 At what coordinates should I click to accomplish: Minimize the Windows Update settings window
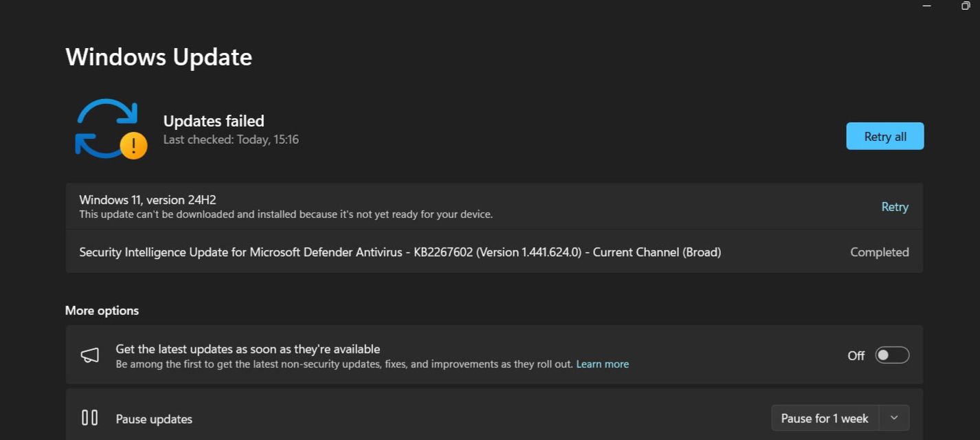pyautogui.click(x=926, y=6)
